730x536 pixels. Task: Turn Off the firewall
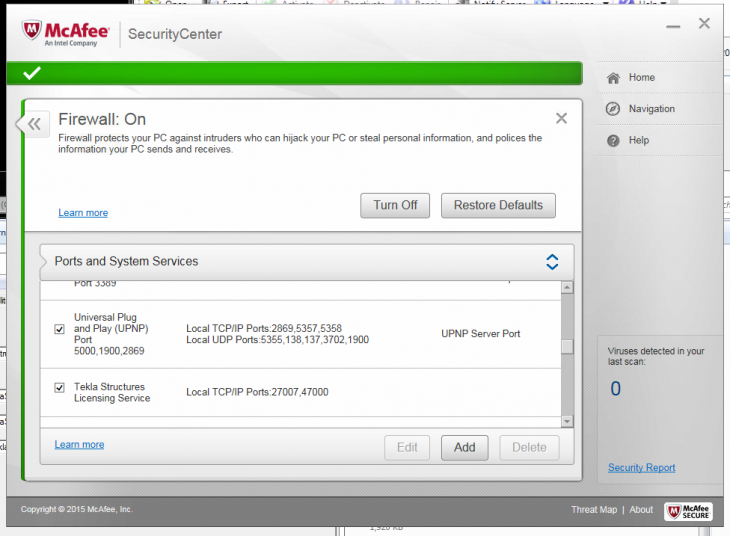395,205
